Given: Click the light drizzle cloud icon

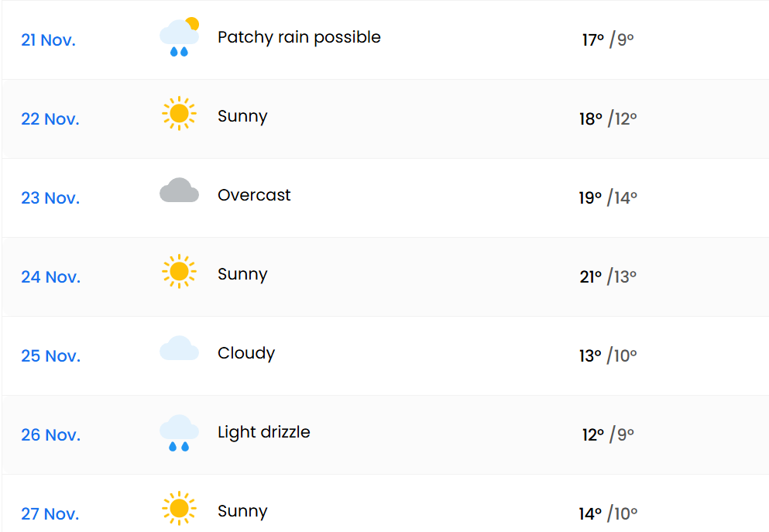Looking at the screenshot, I should pyautogui.click(x=179, y=432).
